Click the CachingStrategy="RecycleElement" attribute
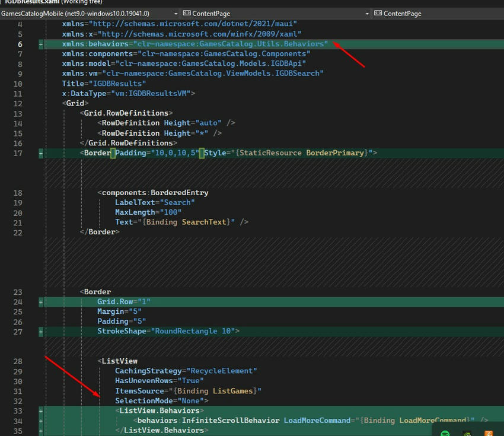 point(186,371)
